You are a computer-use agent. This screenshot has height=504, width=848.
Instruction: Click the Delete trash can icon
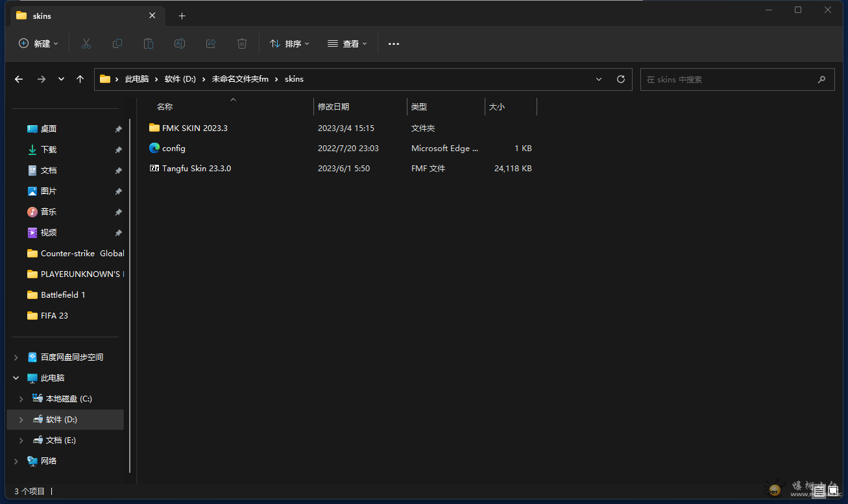242,43
